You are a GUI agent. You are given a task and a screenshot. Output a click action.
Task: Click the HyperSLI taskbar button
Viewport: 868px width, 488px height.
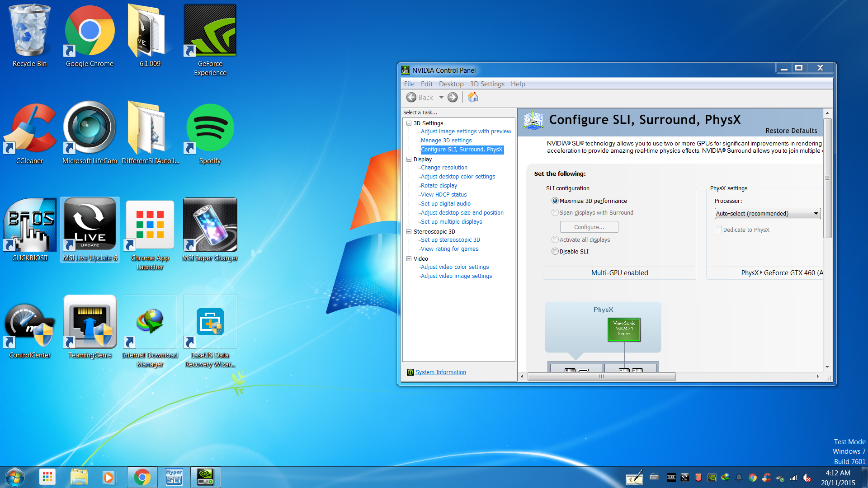pyautogui.click(x=174, y=477)
